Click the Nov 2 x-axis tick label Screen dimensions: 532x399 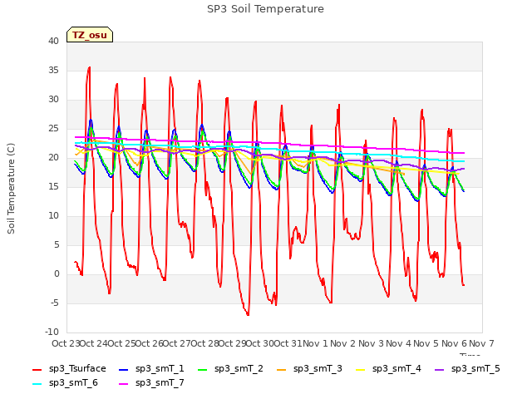pos(343,343)
